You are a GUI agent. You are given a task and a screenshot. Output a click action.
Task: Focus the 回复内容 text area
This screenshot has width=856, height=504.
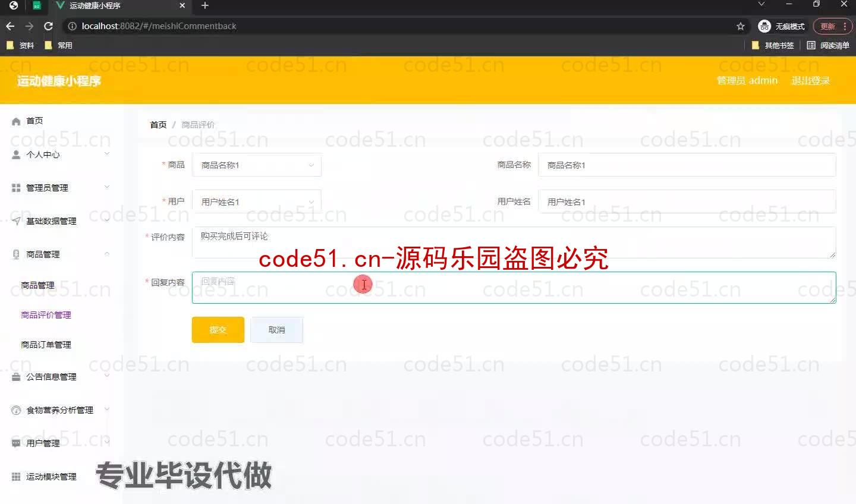coord(514,288)
